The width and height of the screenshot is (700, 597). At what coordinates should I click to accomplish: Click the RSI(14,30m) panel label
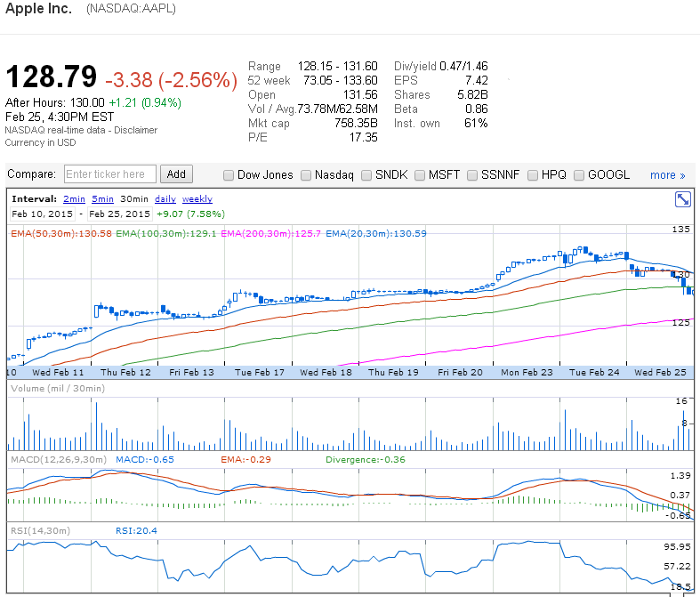pyautogui.click(x=41, y=530)
